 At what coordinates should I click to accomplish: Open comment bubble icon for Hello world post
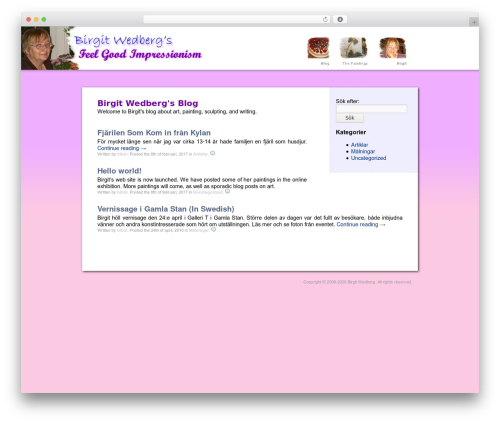(227, 192)
